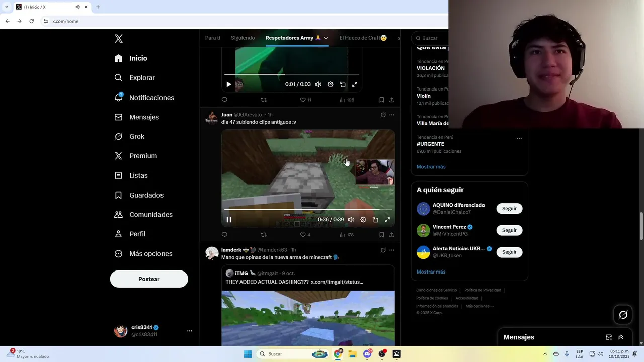Mute the top video volume icon
Screen dimensions: 644x362
(x=318, y=84)
